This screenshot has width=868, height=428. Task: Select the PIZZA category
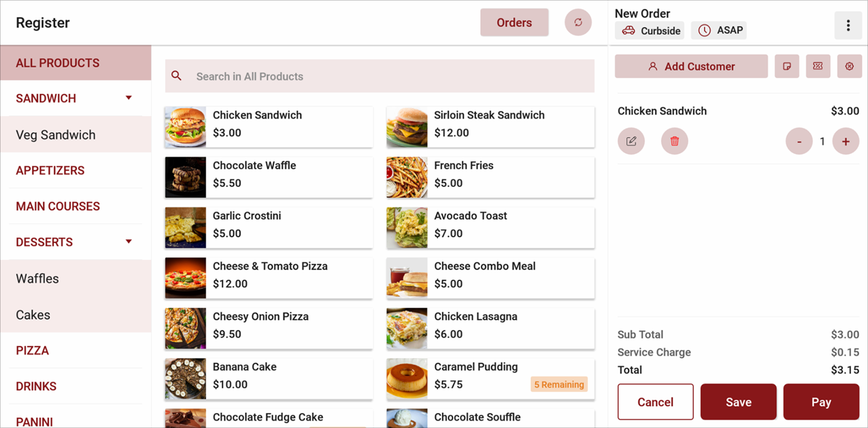tap(33, 350)
